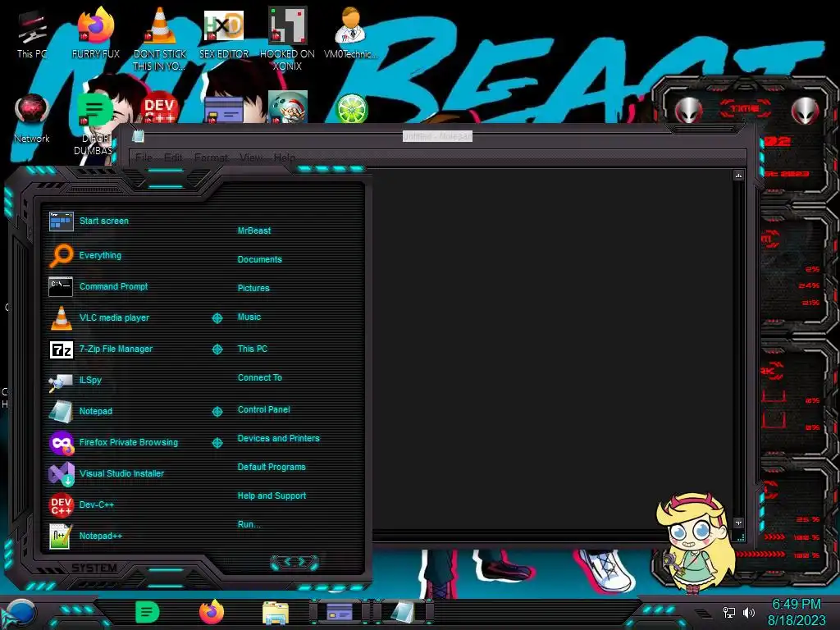Expand 7-Zip File Manager jump list arrow
Image resolution: width=840 pixels, height=630 pixels.
[217, 349]
